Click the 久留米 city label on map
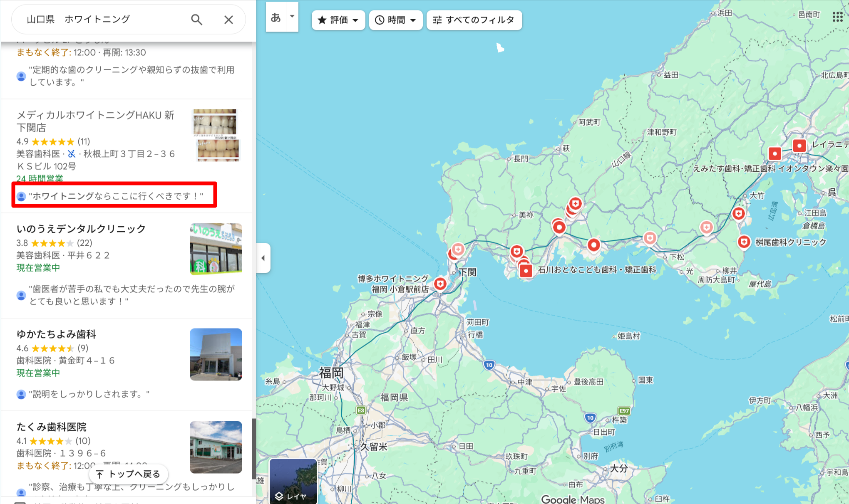This screenshot has height=504, width=849. tap(374, 447)
